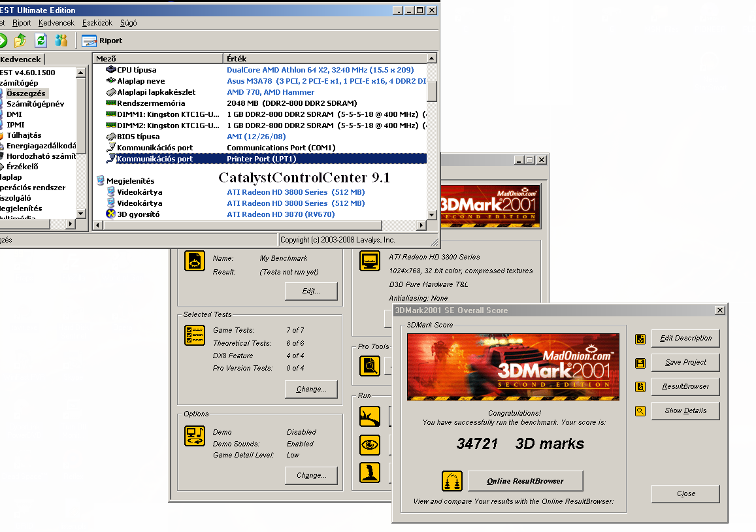This screenshot has height=532, width=756.
Task: Select Összegzés in the tree
Action: pyautogui.click(x=26, y=93)
